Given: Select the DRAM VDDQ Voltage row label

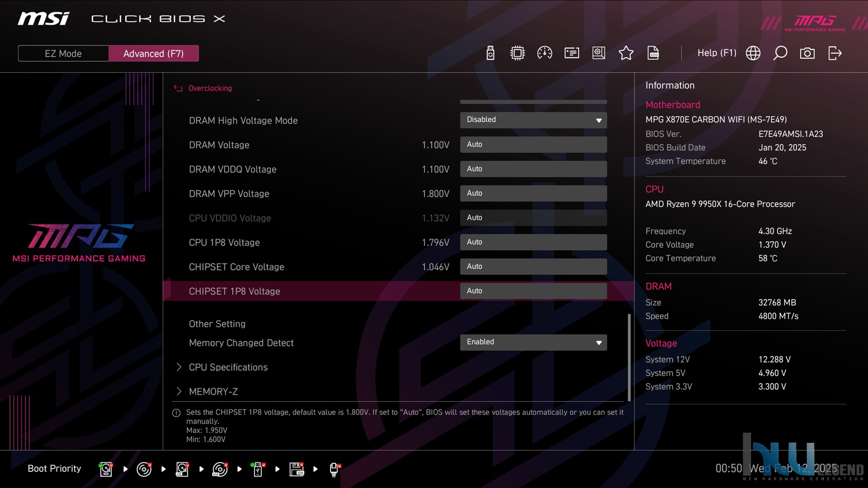Looking at the screenshot, I should [233, 169].
